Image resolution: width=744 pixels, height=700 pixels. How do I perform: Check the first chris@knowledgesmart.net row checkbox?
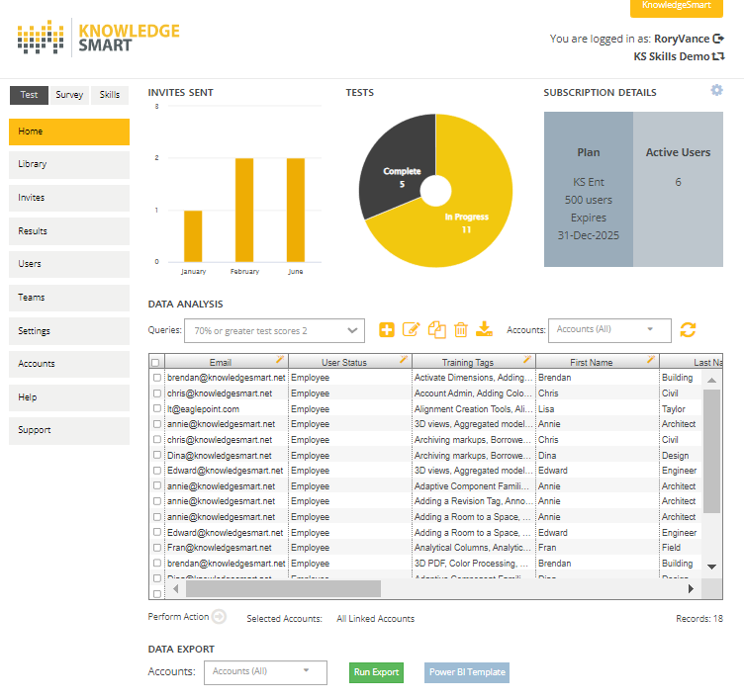coord(157,394)
